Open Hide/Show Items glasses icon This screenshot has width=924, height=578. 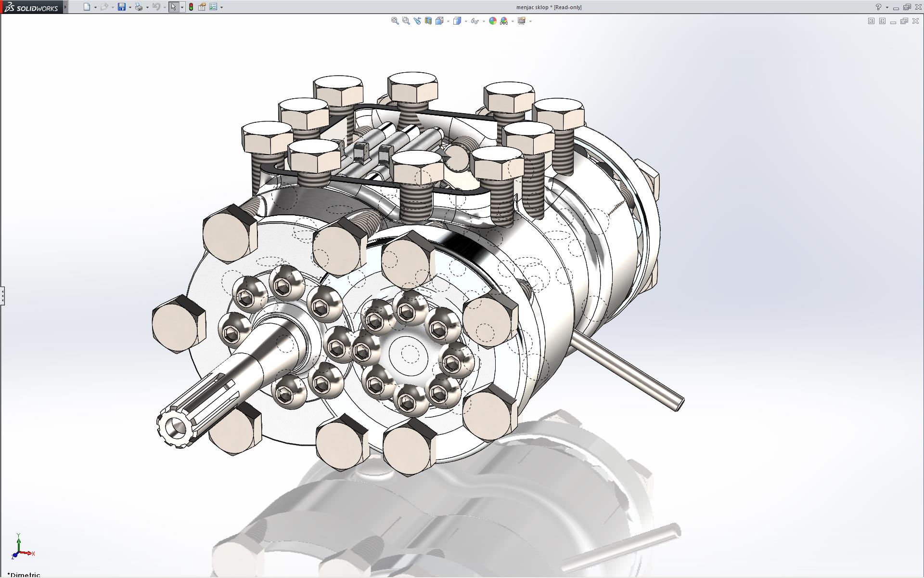[x=475, y=21]
